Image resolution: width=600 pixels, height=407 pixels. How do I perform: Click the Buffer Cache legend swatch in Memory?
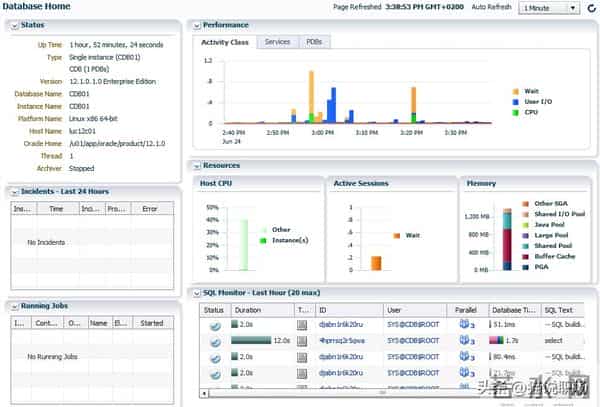(x=524, y=257)
